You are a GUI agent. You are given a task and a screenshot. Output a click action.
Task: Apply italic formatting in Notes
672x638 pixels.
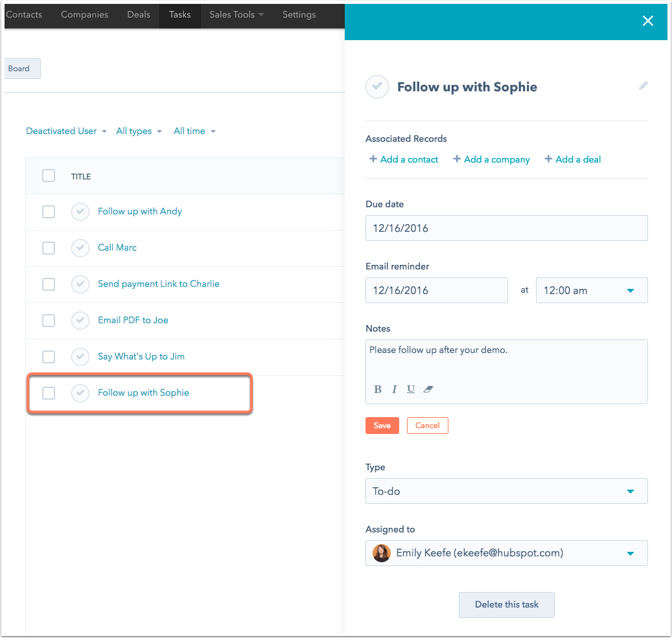(x=394, y=389)
